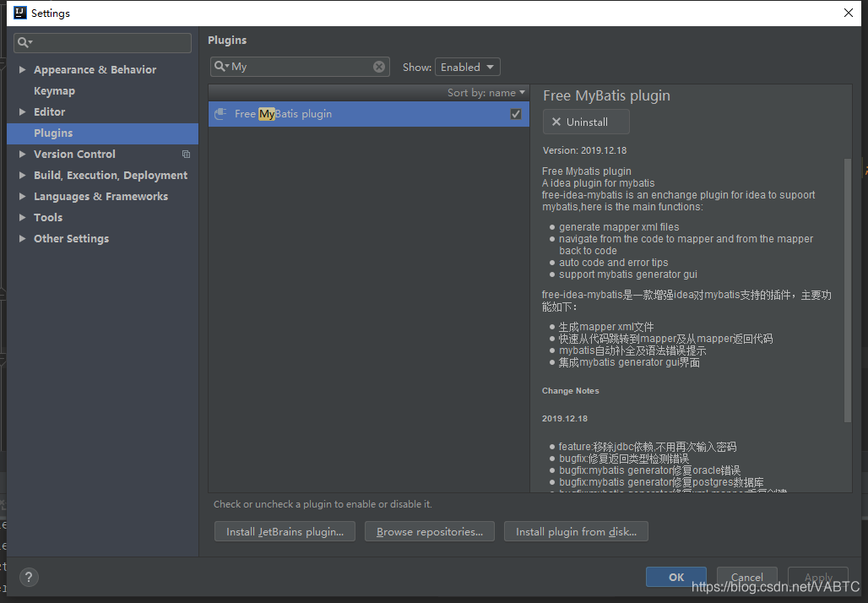Click Browse repositories button
Image resolution: width=868 pixels, height=603 pixels.
tap(430, 531)
